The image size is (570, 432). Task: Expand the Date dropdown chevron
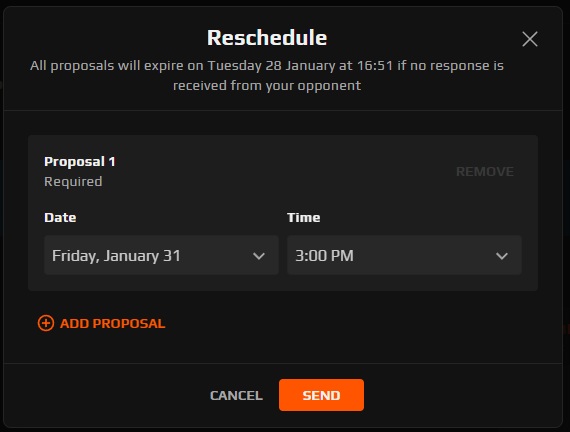[259, 256]
